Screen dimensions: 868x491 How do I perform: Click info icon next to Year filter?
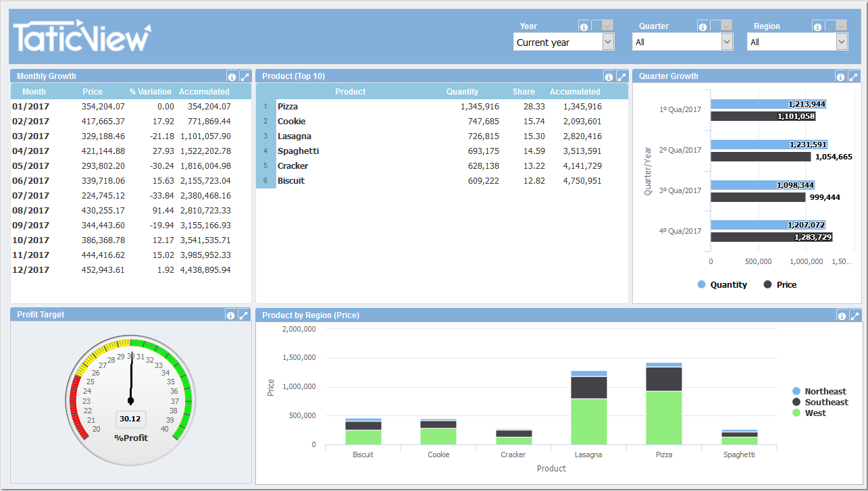point(584,27)
